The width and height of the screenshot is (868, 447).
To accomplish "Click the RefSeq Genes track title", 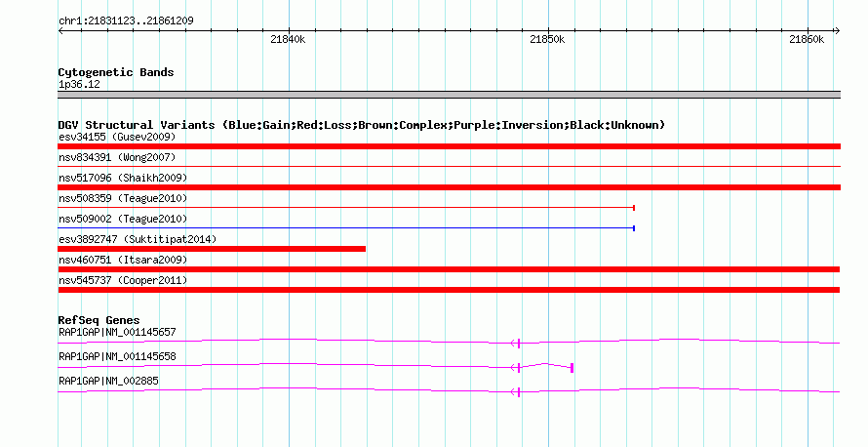I will (x=99, y=320).
